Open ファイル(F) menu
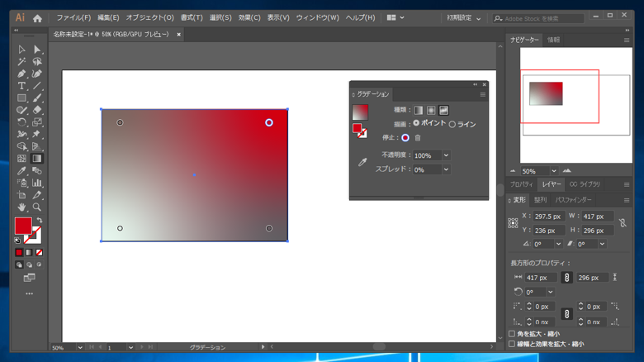 [x=73, y=17]
